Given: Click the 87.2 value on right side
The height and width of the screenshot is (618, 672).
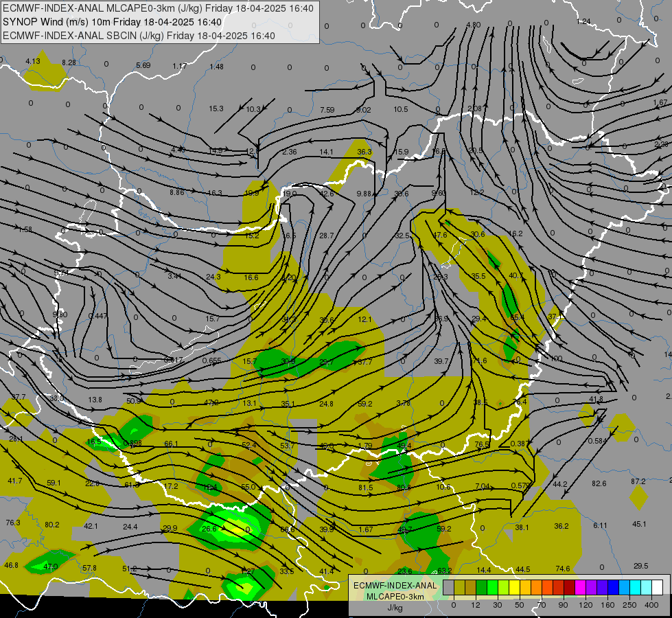Looking at the screenshot, I should pyautogui.click(x=638, y=481).
